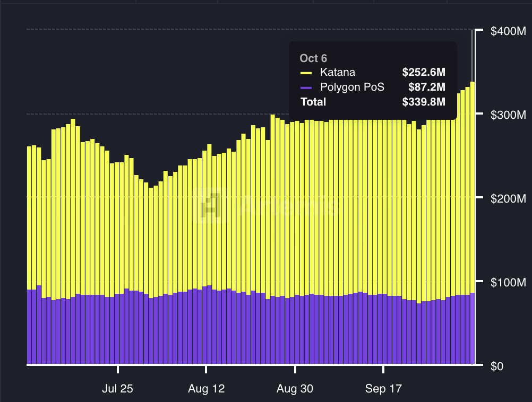
Task: Click the purple Polygon PoS legend swatch
Action: (x=306, y=88)
